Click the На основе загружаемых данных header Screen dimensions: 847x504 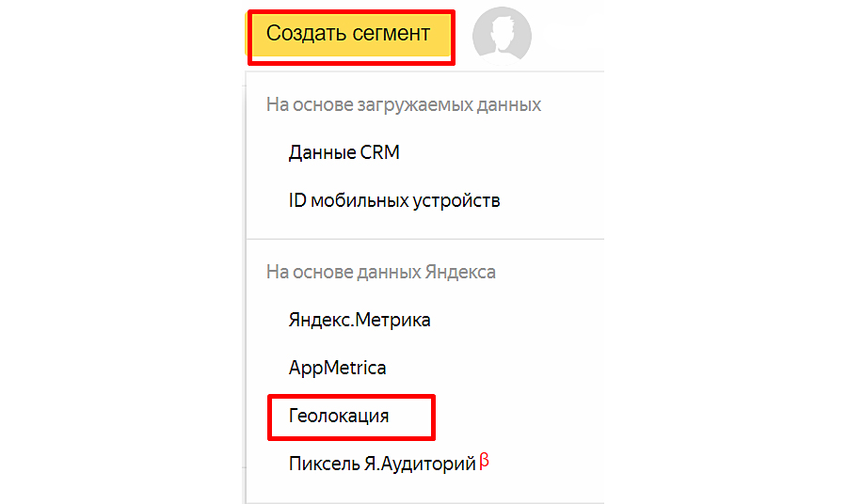[403, 104]
